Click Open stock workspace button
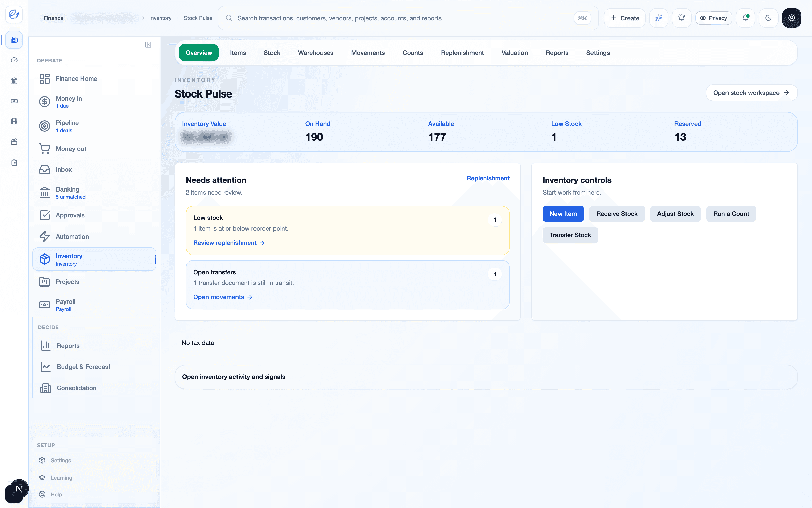This screenshot has width=812, height=508. point(752,93)
